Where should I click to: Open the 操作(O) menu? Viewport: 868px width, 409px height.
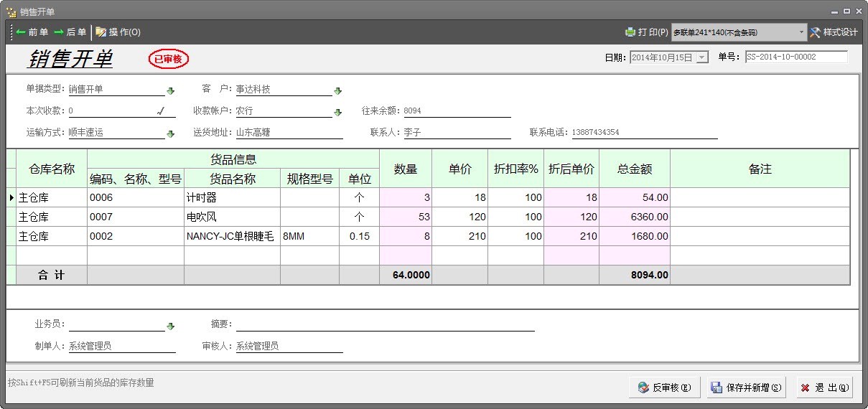[118, 32]
